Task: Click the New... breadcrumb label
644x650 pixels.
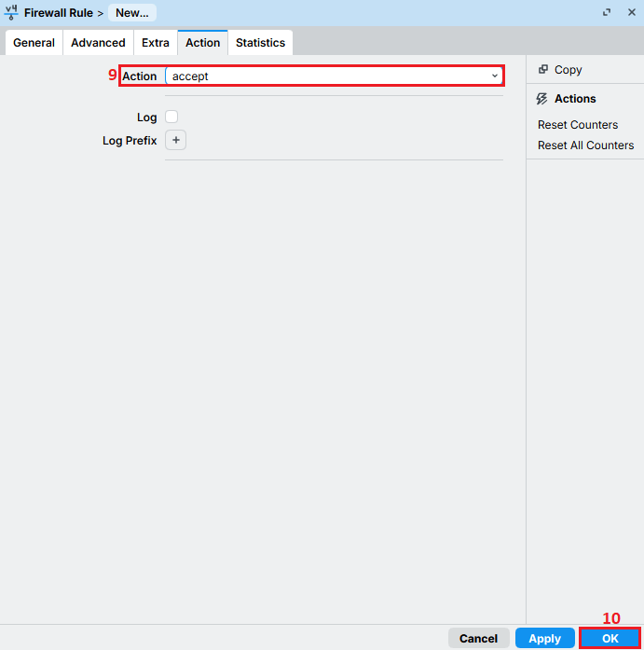Action: [x=132, y=13]
